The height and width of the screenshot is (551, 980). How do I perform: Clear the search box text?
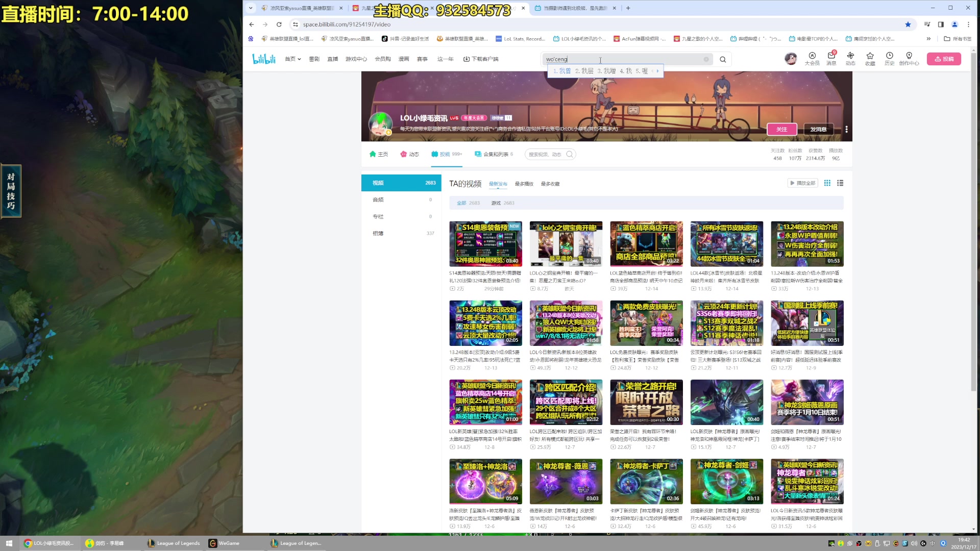pos(706,59)
